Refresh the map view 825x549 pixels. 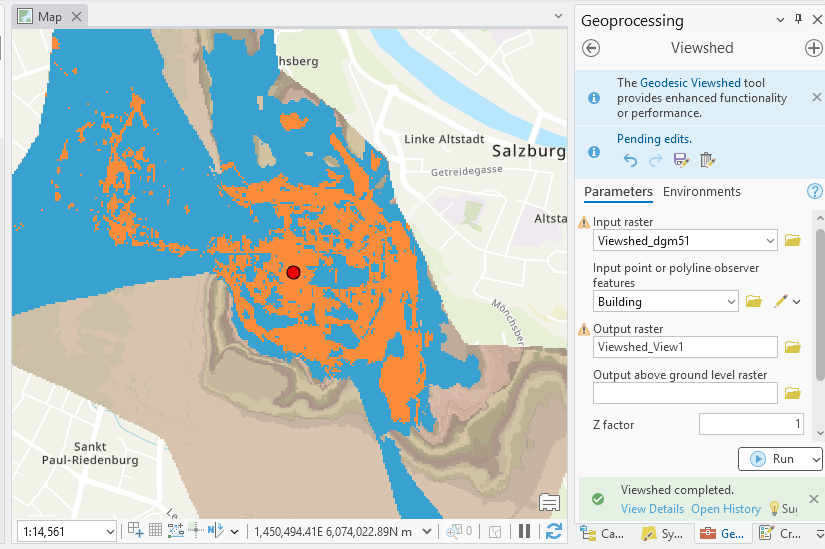[x=554, y=531]
